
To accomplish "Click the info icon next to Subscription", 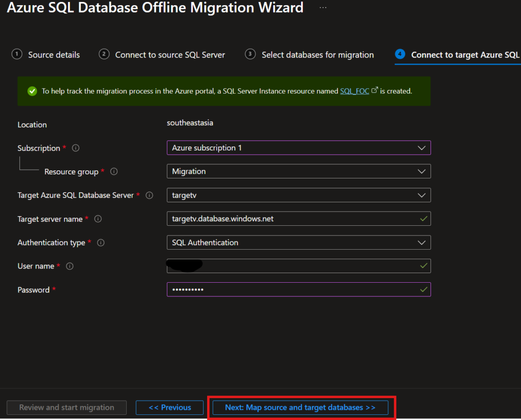I will (x=76, y=148).
